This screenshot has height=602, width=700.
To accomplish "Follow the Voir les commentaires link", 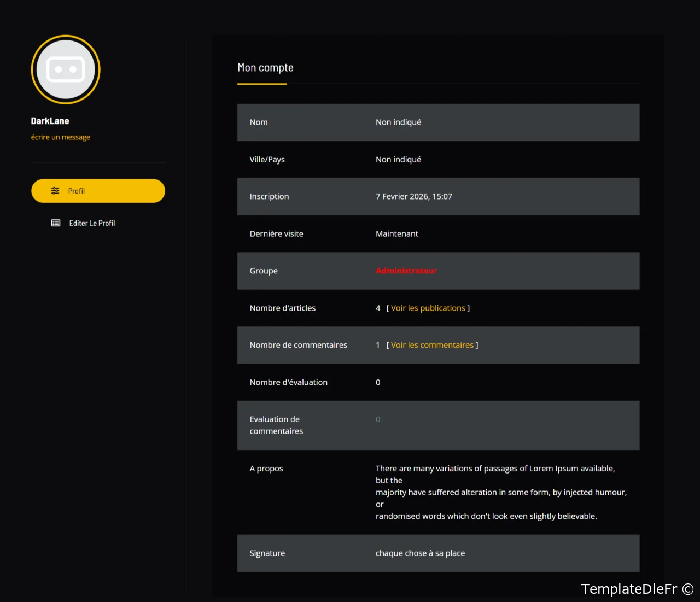I will (432, 345).
